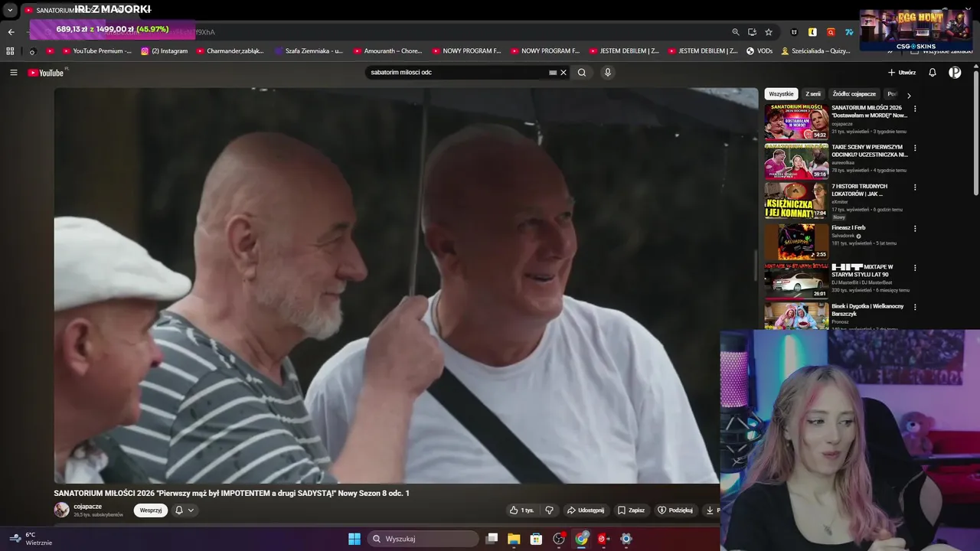The image size is (980, 551).
Task: Select the Wszystkie filter chip
Action: pyautogui.click(x=781, y=94)
